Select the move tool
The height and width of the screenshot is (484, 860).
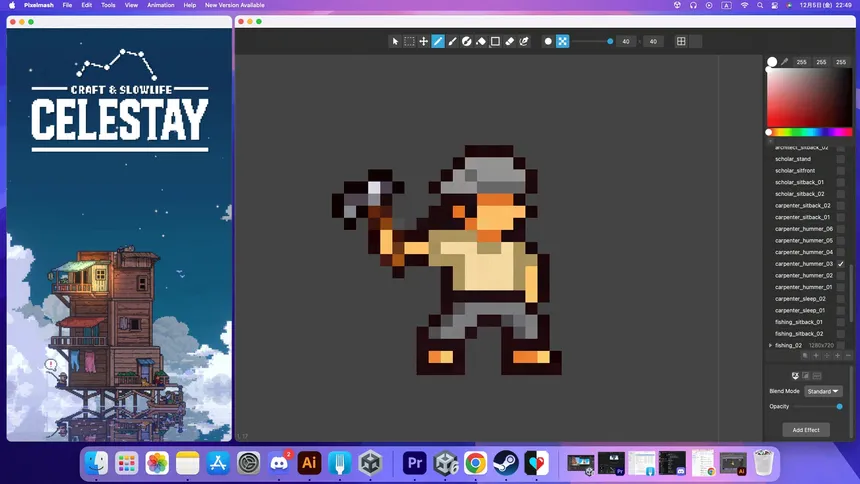(424, 41)
